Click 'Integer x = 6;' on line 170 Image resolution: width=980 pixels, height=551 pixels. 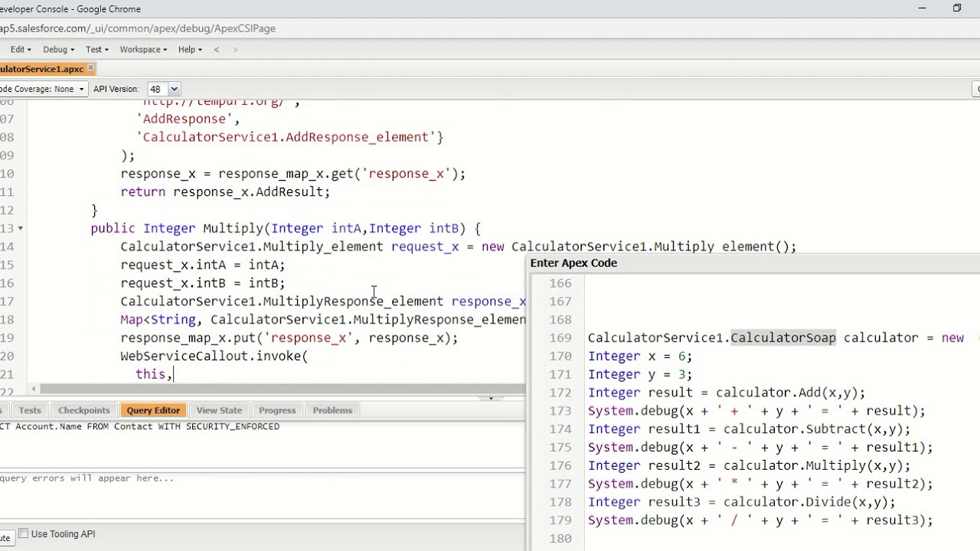(x=640, y=356)
